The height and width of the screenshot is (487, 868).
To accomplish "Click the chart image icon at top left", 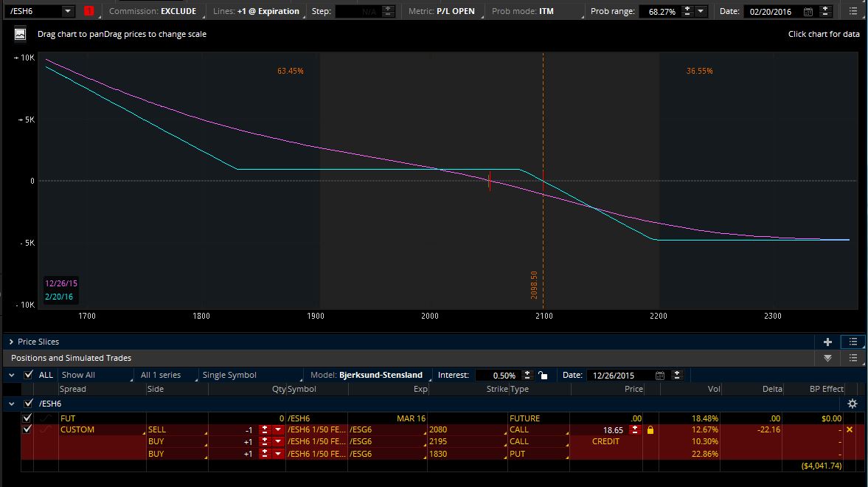I will tap(20, 34).
